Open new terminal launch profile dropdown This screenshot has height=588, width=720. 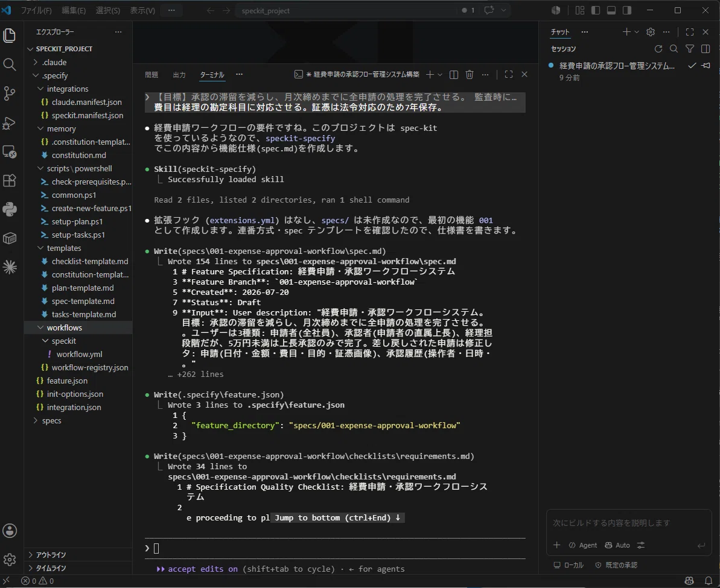click(440, 74)
